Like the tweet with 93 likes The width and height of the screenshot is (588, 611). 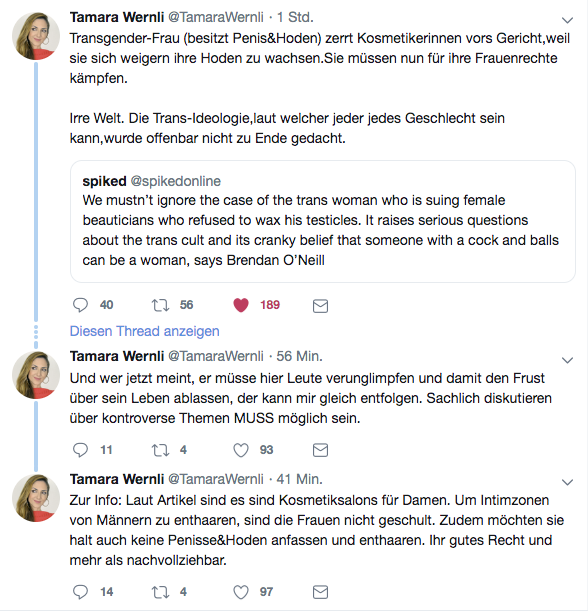click(241, 450)
